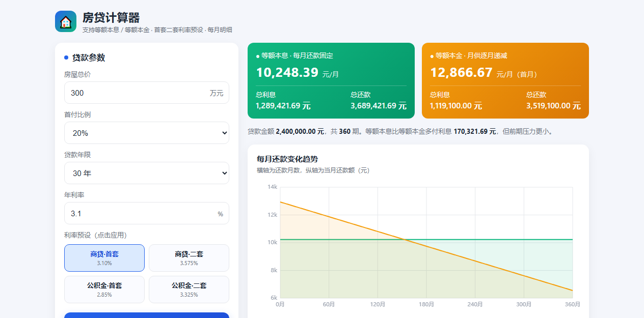644x318 pixels.
Task: Click the 60月 x-axis label
Action: pyautogui.click(x=329, y=304)
